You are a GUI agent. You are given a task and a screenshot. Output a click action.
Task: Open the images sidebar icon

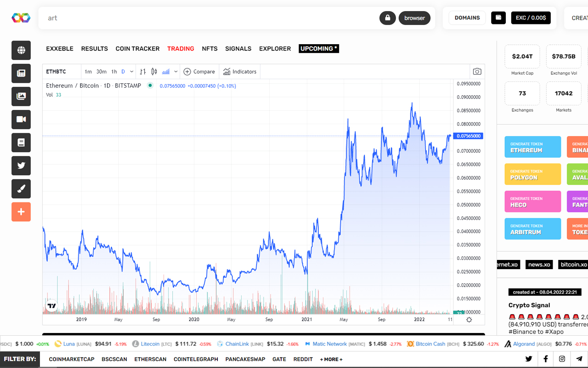point(21,96)
